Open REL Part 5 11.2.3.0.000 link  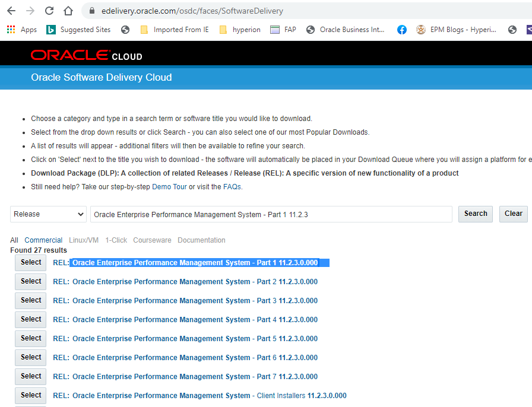pyautogui.click(x=185, y=339)
